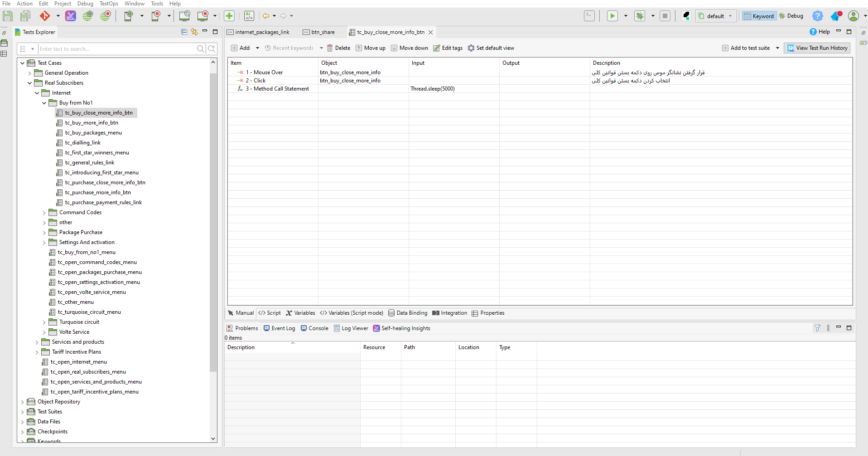This screenshot has width=868, height=456.
Task: Click the Spy Web globe icon
Action: (x=88, y=16)
